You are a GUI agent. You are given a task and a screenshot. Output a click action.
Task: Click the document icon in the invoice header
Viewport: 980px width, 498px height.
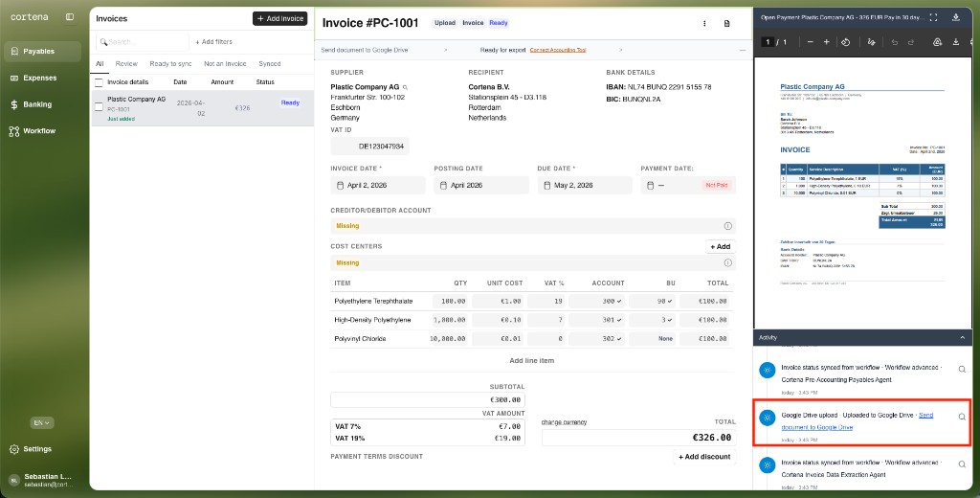tap(727, 23)
